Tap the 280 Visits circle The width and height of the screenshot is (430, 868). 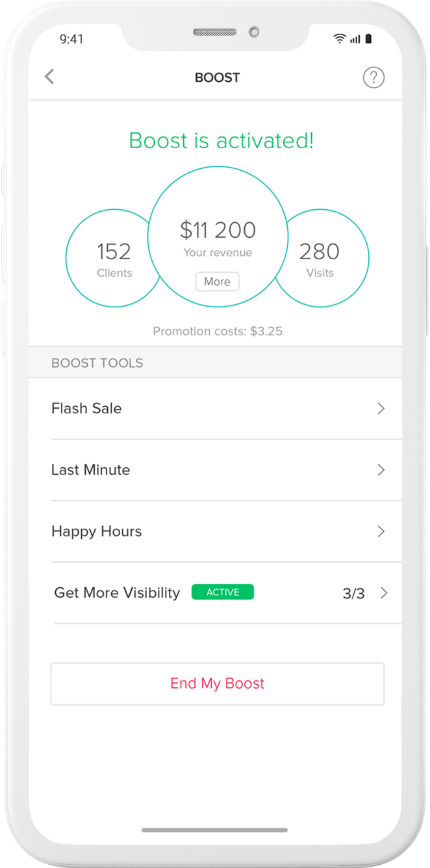325,259
